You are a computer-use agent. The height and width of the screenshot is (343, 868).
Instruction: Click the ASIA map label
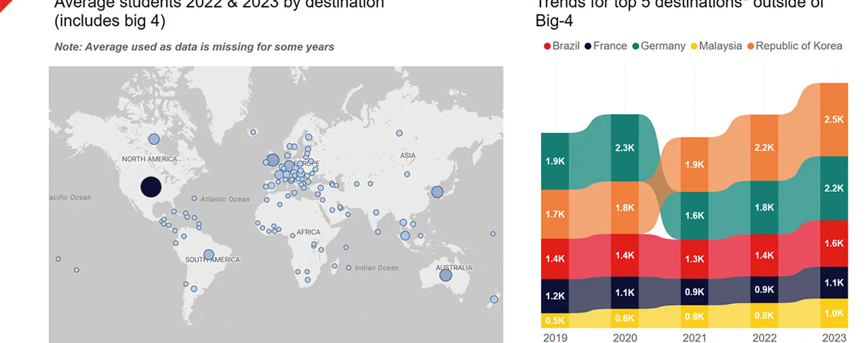pyautogui.click(x=408, y=156)
